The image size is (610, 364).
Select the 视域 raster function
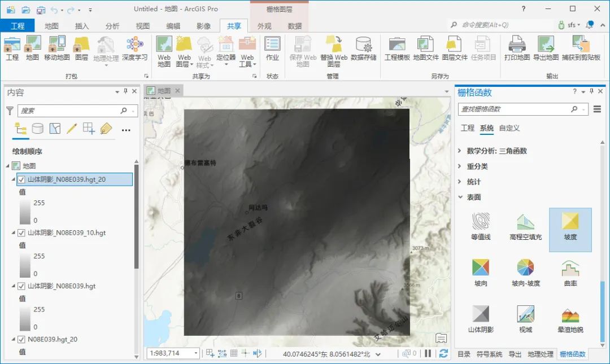tap(526, 319)
